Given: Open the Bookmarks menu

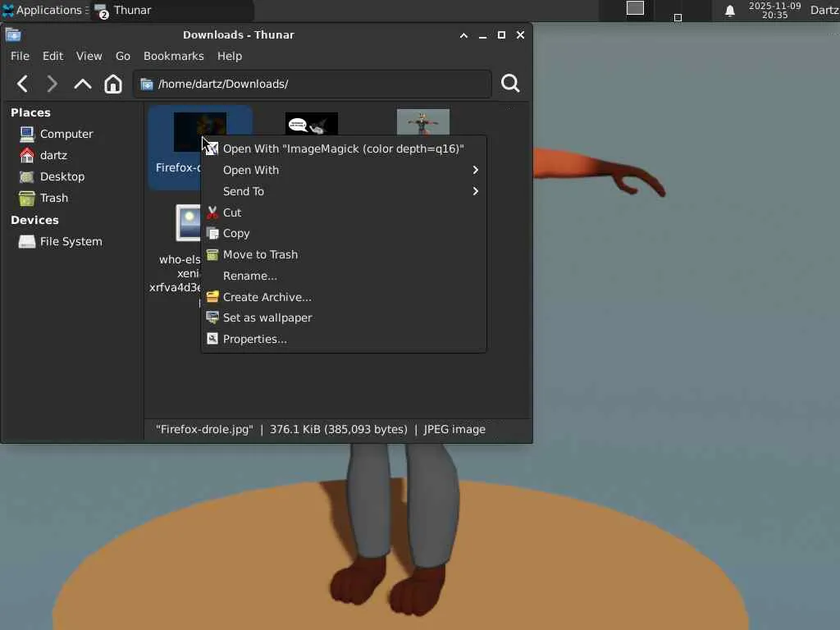Looking at the screenshot, I should (x=173, y=56).
